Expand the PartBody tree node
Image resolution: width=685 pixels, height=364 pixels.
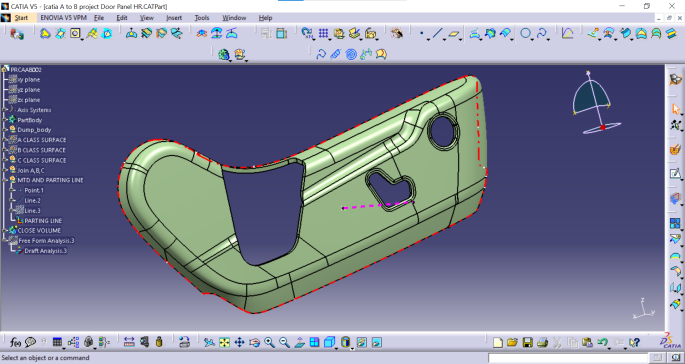pos(4,120)
